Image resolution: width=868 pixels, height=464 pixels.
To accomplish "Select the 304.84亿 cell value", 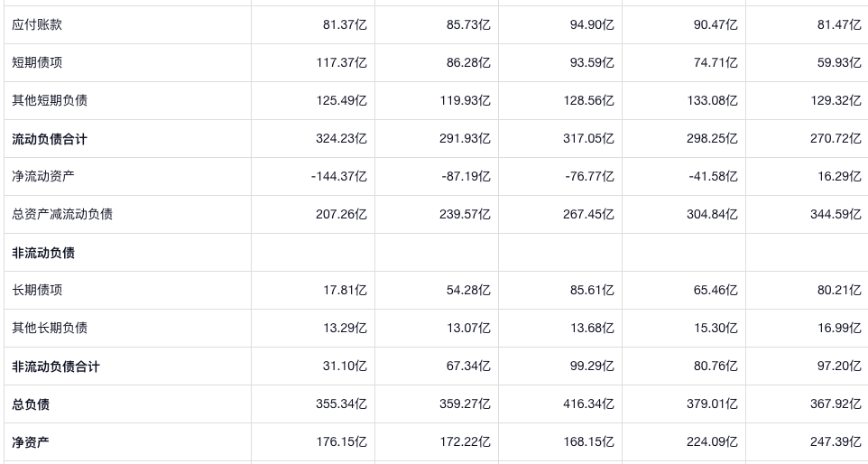I will (x=712, y=215).
